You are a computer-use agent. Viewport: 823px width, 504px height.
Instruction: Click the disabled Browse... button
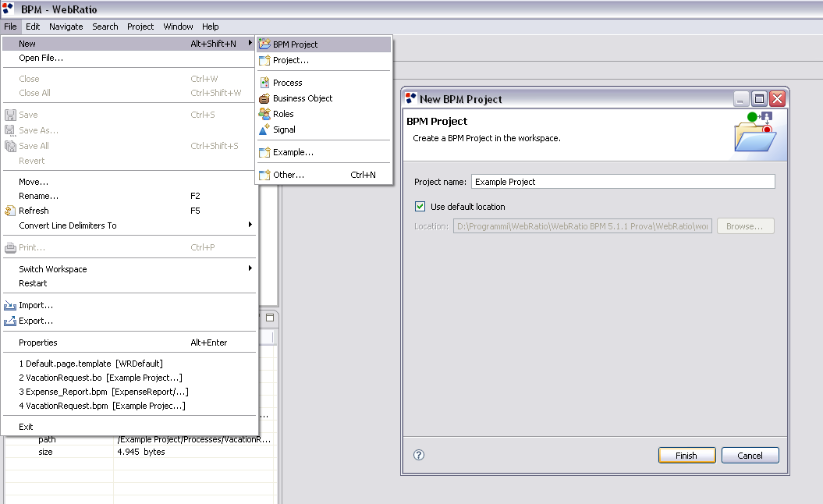[745, 226]
